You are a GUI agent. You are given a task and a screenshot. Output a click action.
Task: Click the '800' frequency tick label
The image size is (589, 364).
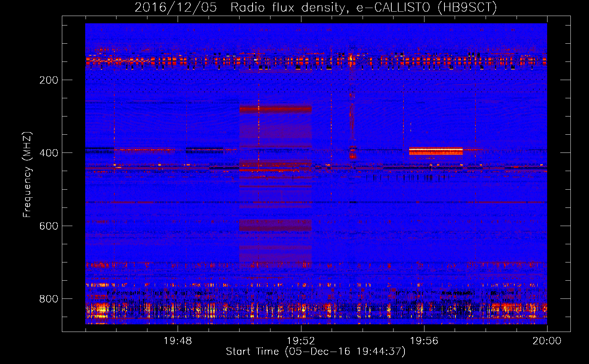(x=49, y=299)
